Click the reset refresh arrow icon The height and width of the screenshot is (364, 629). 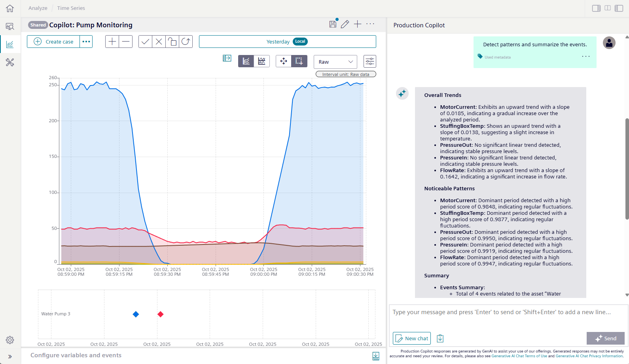pos(186,42)
